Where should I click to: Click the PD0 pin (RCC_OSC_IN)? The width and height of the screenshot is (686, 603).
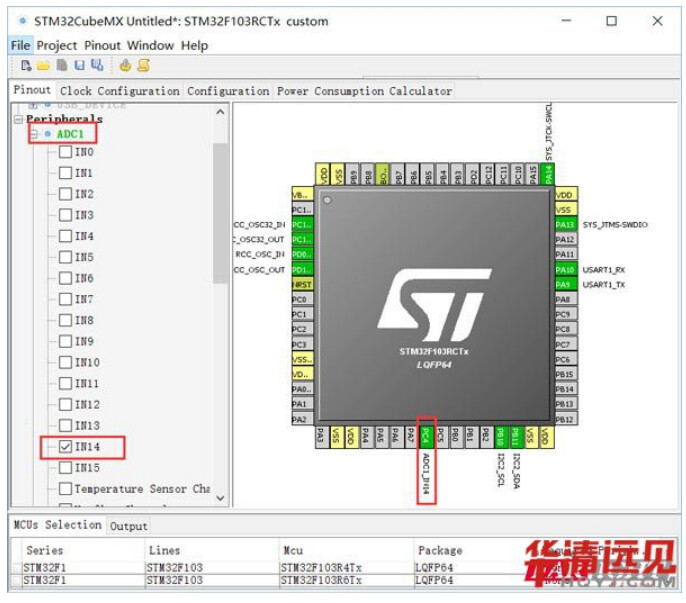(302, 254)
